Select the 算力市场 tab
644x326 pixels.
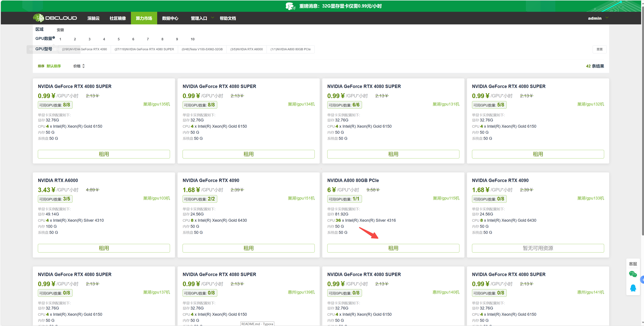(144, 18)
